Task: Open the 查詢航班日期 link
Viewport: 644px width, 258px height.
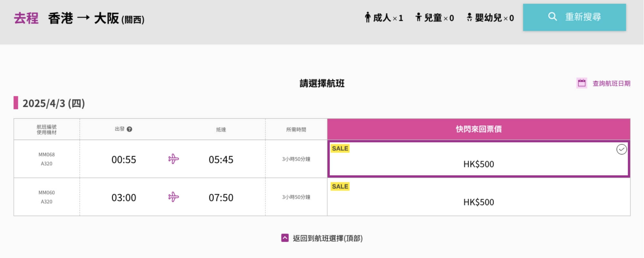Action: pos(611,84)
